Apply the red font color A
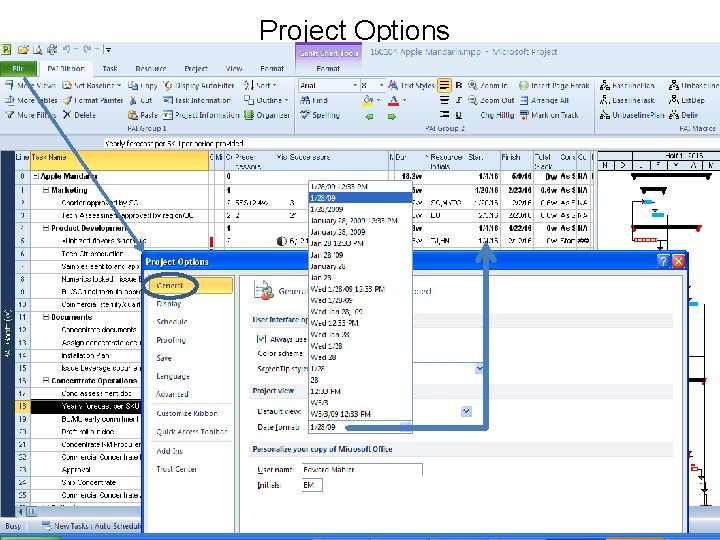 (x=393, y=101)
